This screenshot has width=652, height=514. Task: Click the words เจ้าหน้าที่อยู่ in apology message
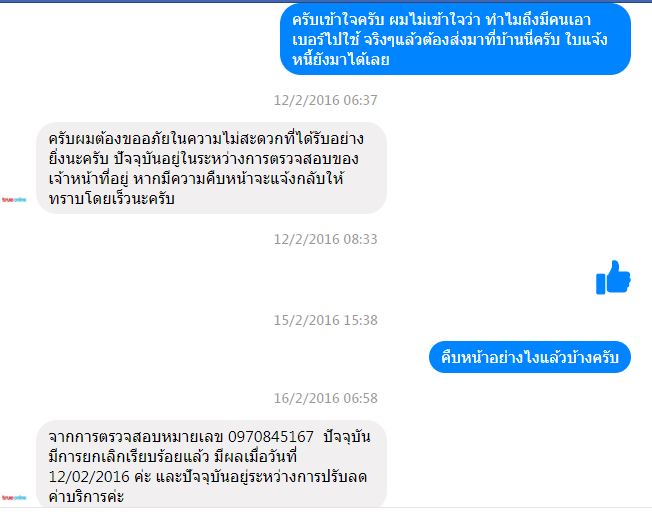point(88,179)
